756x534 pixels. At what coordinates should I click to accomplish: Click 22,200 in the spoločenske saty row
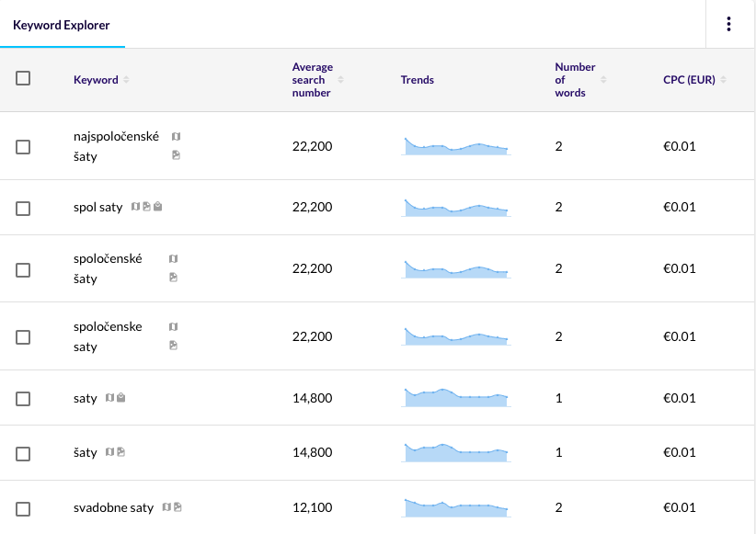[312, 336]
